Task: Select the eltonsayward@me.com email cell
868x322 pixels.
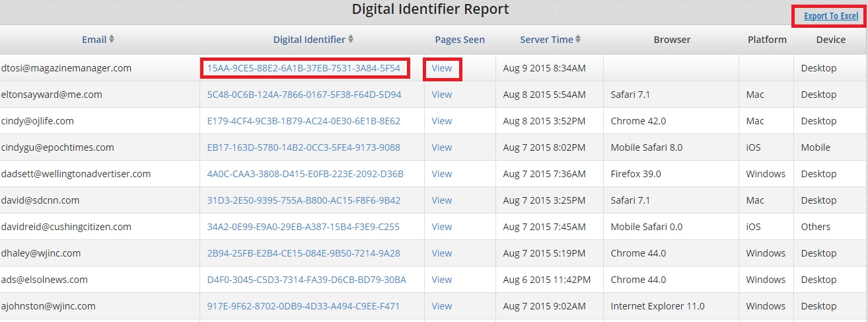Action: (52, 95)
